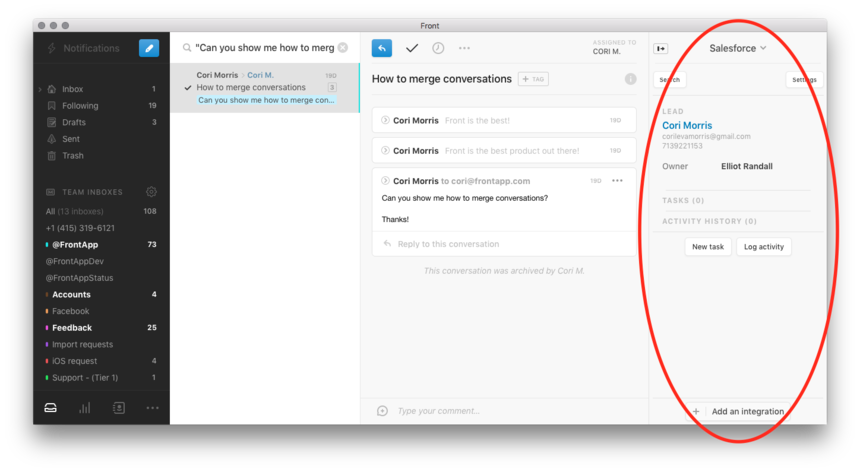Open analytics bar chart icon
Screen dimensions: 860x472
(84, 408)
